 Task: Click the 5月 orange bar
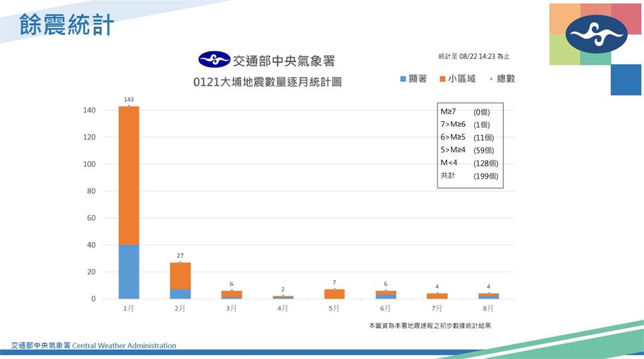click(x=335, y=294)
